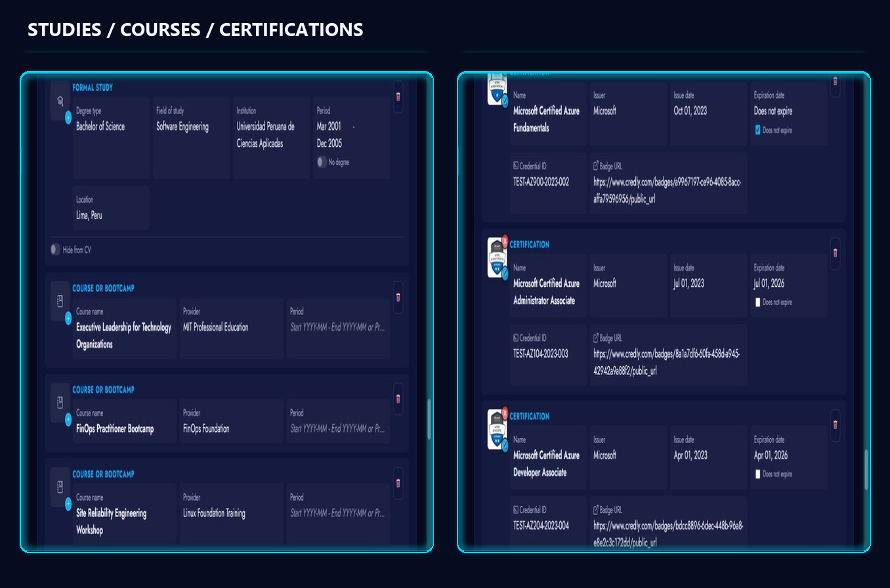Check Does not expire for Azure Developer Associate
Viewport: 890px width, 588px height.
(758, 474)
